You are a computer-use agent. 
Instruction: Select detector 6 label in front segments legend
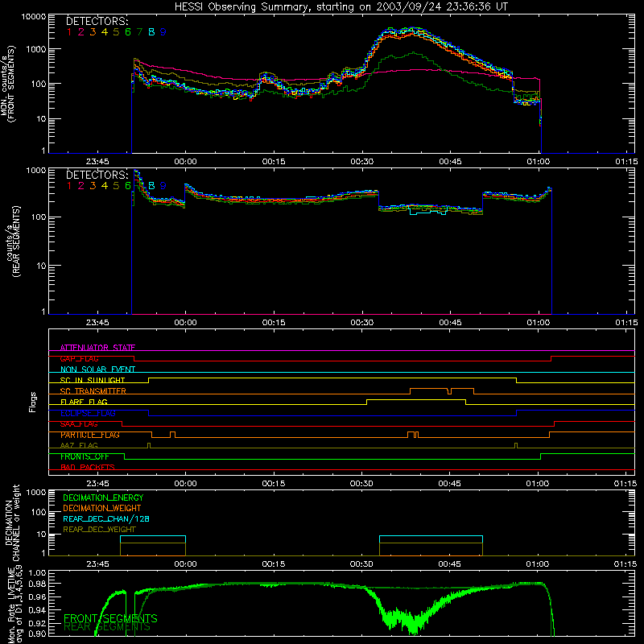coord(128,32)
